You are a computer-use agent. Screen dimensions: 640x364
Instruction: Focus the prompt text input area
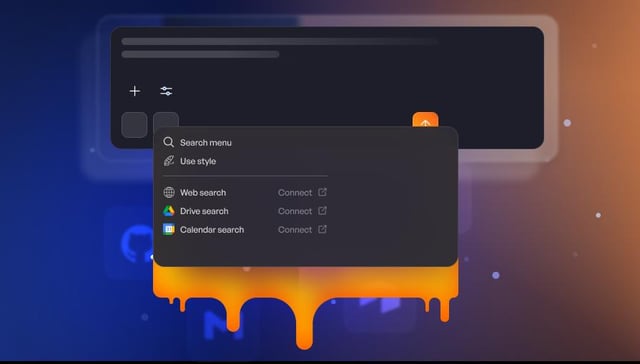coord(327,53)
